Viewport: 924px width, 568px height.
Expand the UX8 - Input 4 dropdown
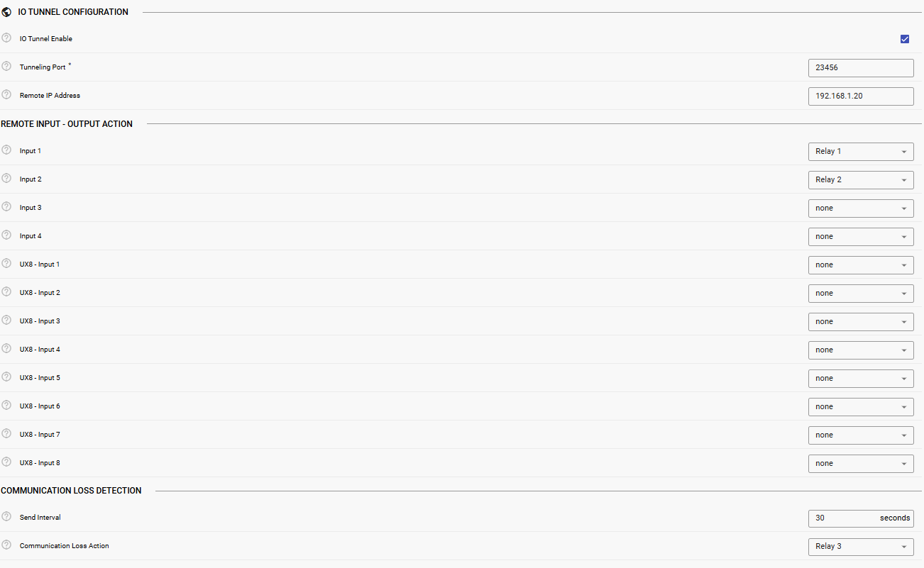[861, 350]
